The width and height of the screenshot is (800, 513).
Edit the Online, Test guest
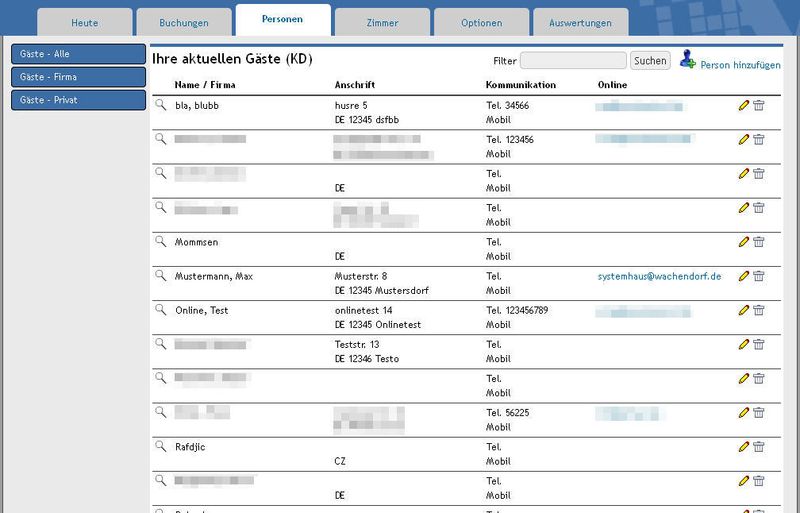(x=744, y=310)
